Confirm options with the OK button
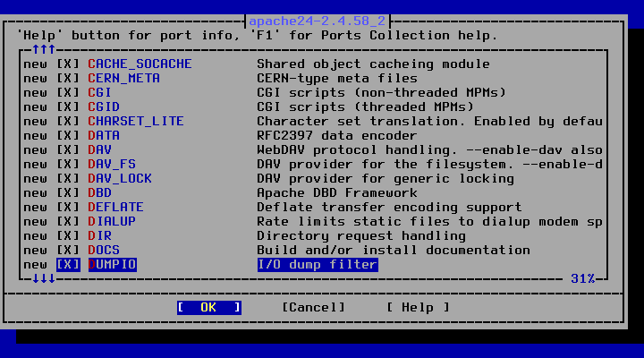644x358 pixels. (x=209, y=308)
